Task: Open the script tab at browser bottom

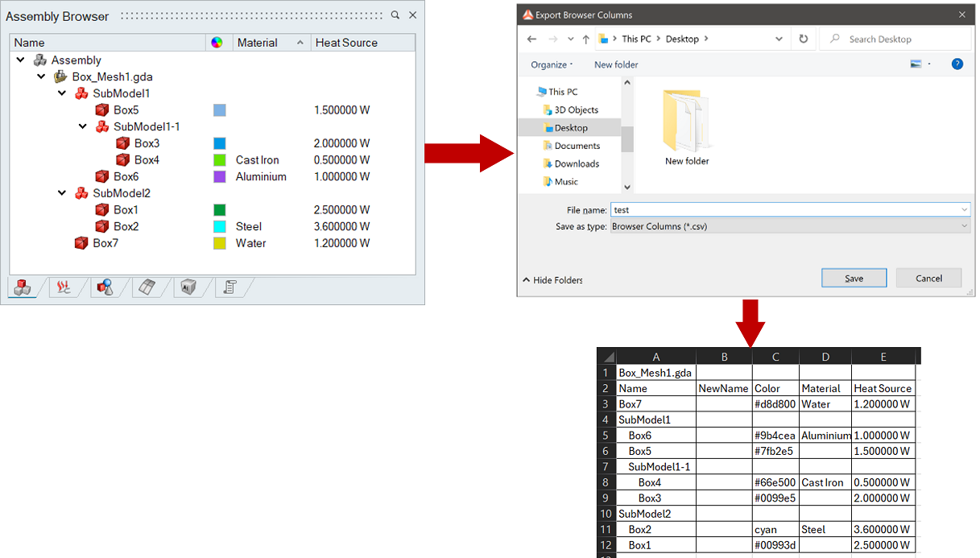Action: point(229,287)
